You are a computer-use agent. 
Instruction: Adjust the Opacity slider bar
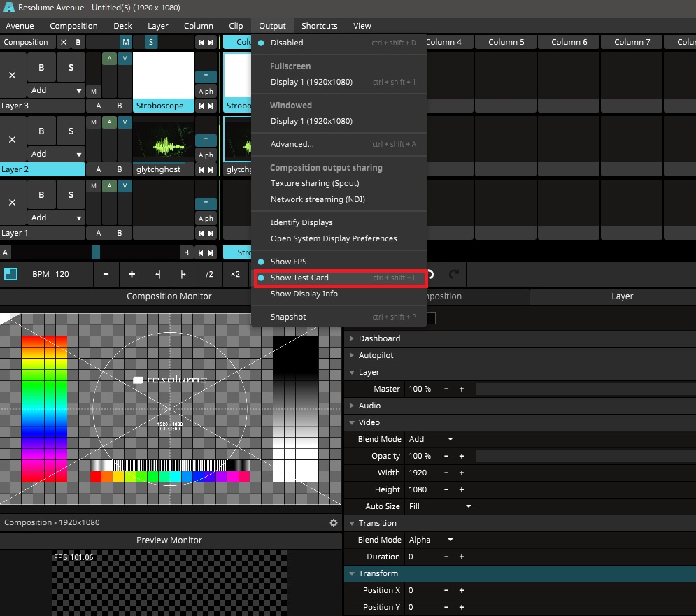(585, 456)
